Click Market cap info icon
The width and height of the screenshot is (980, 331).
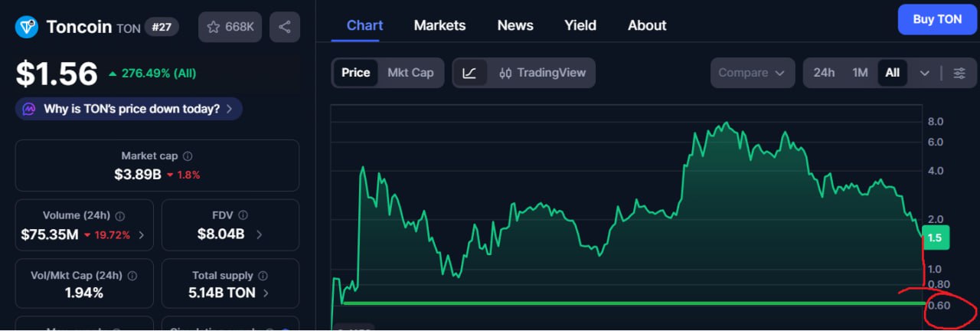(188, 156)
